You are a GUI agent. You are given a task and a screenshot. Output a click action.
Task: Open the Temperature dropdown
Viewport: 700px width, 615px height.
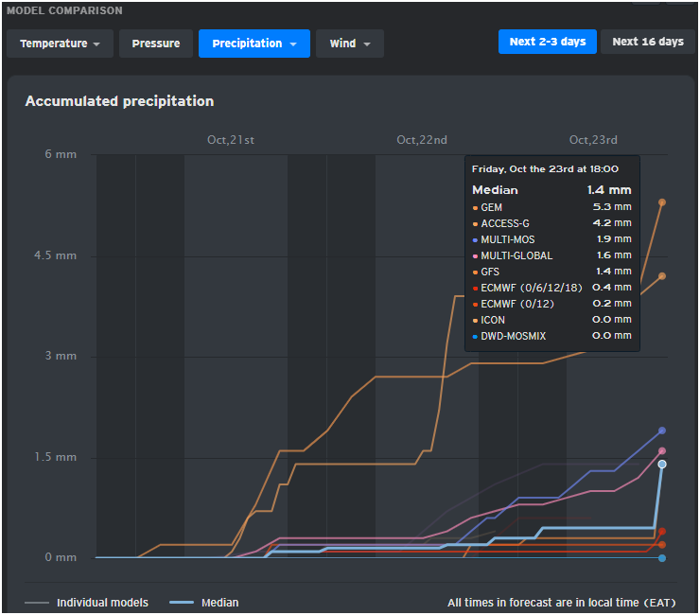tap(60, 44)
